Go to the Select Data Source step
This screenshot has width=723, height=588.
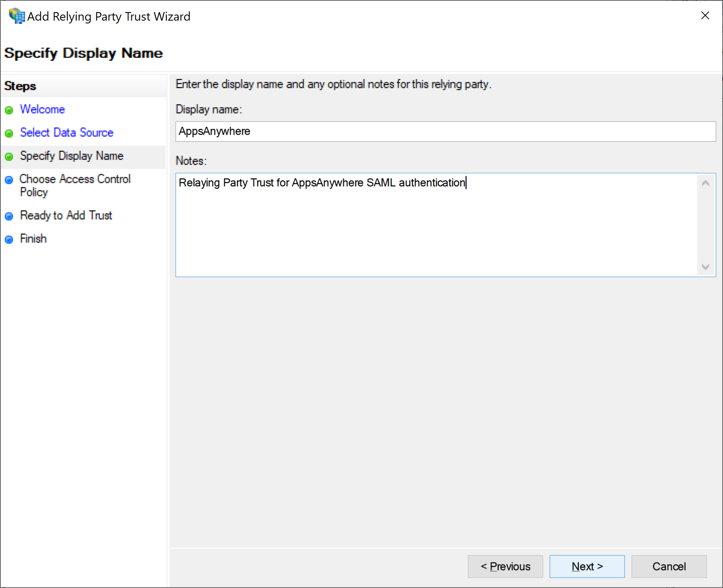(67, 133)
